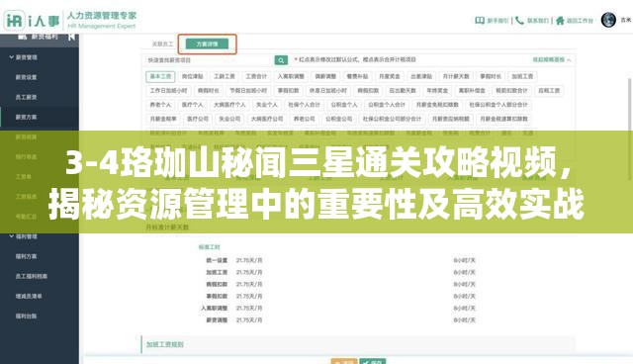Open 员工福利档案 in the sidebar
This screenshot has width=633, height=364.
pos(32,276)
